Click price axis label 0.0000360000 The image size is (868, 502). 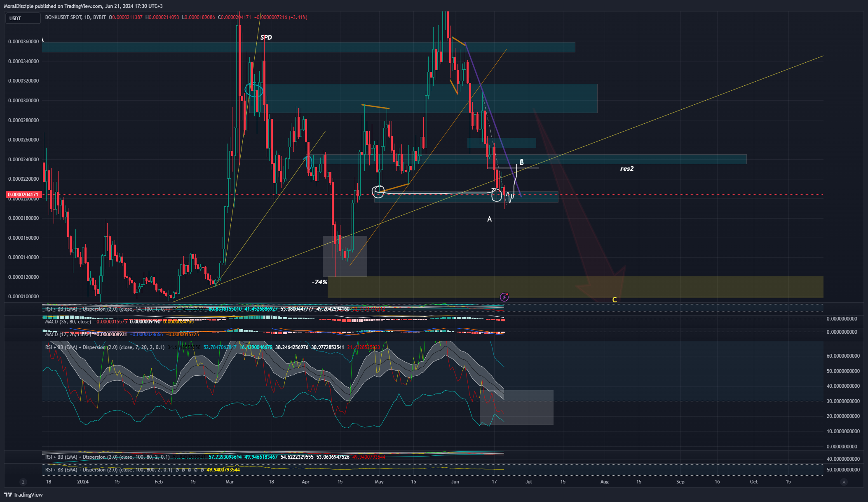23,42
